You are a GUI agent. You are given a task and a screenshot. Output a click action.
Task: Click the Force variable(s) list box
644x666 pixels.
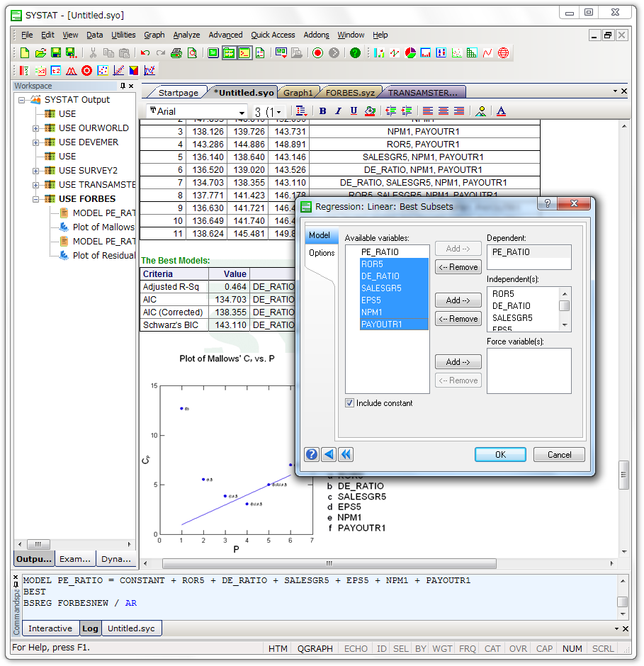(x=529, y=371)
